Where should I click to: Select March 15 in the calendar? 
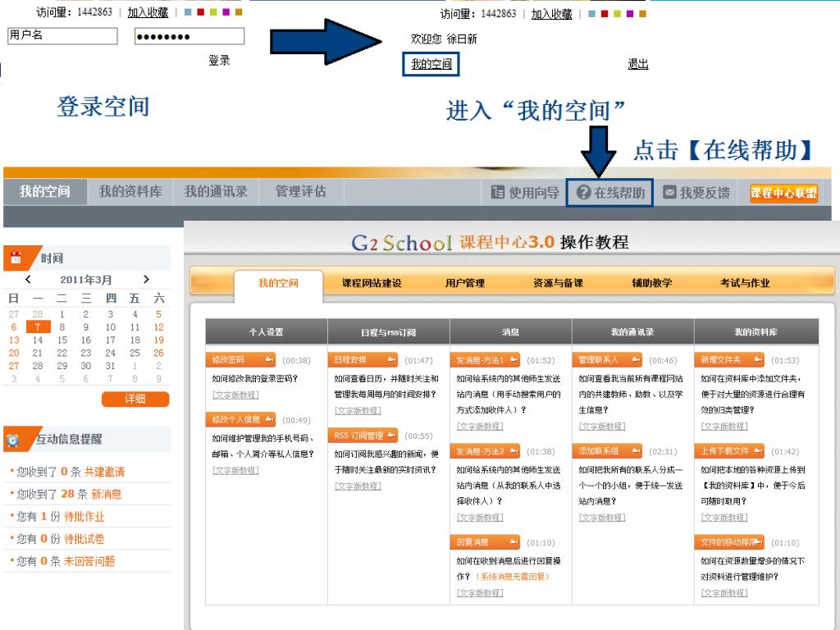[x=61, y=340]
